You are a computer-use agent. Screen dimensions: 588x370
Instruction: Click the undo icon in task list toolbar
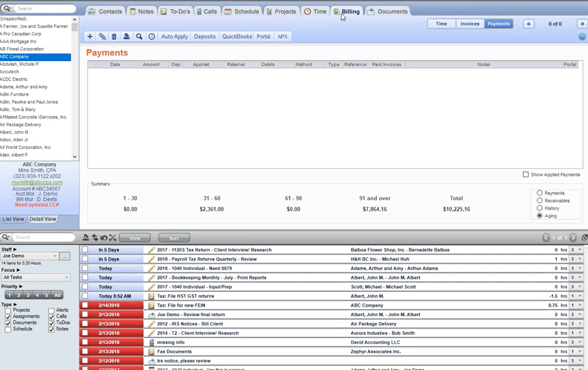pyautogui.click(x=104, y=237)
